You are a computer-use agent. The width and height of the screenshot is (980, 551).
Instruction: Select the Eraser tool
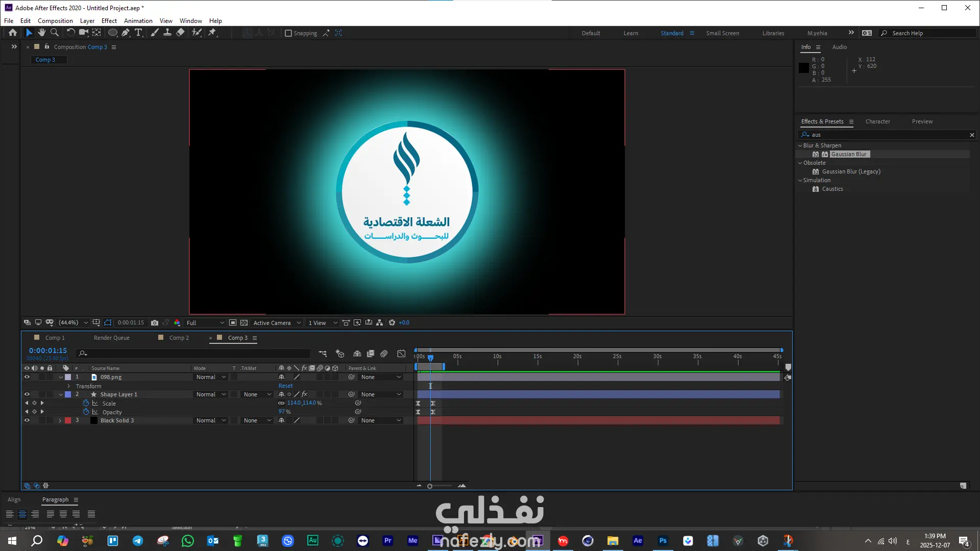coord(180,33)
